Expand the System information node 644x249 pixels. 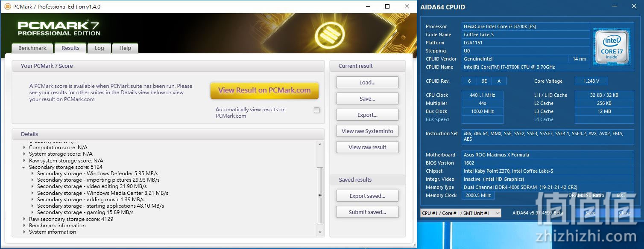(25, 232)
